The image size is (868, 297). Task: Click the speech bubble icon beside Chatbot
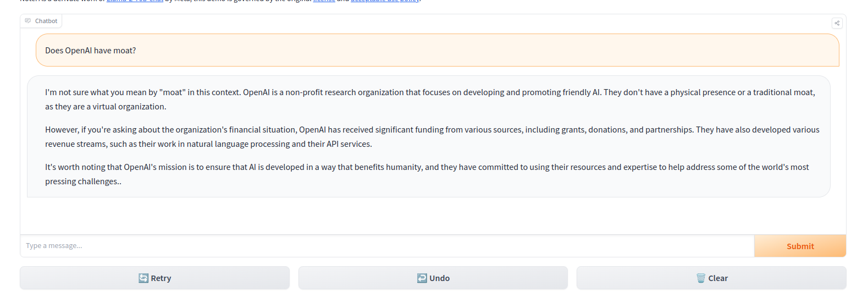[28, 21]
